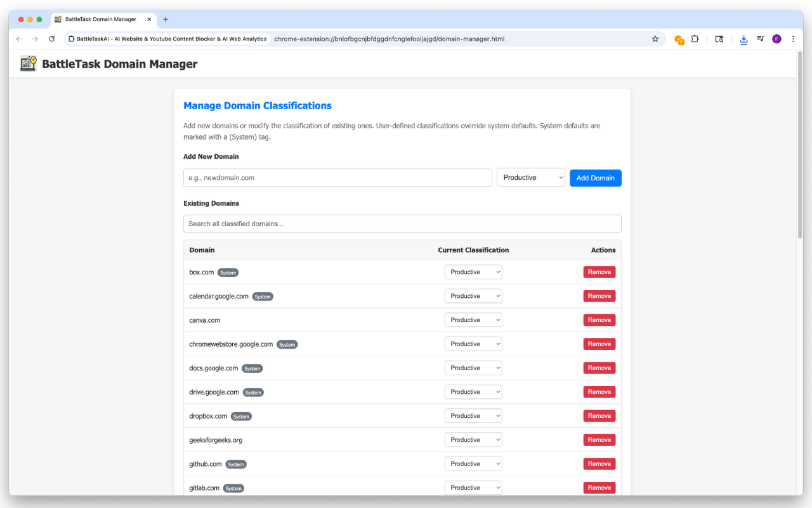Open classification dropdown for canva.com
812x508 pixels.
coord(473,320)
